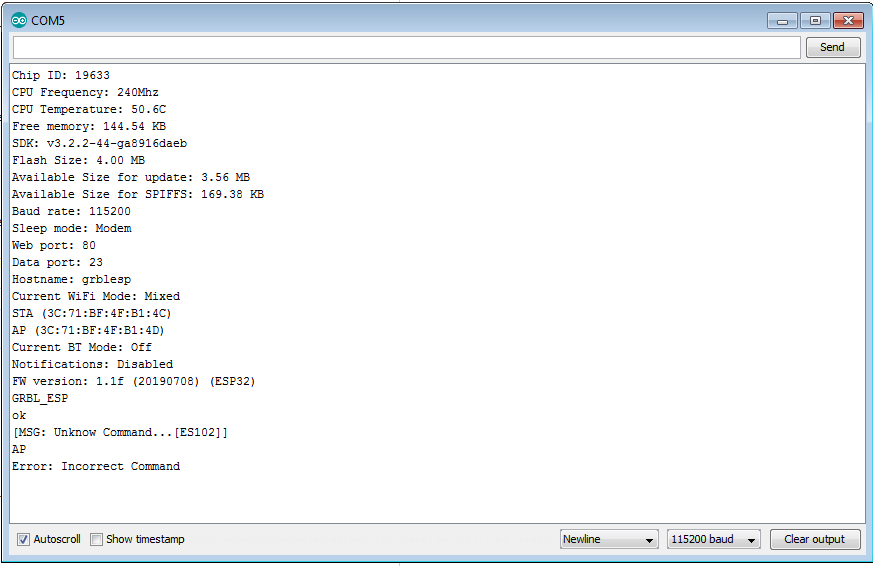The width and height of the screenshot is (873, 566).
Task: Focus the serial command input field
Action: 406,47
